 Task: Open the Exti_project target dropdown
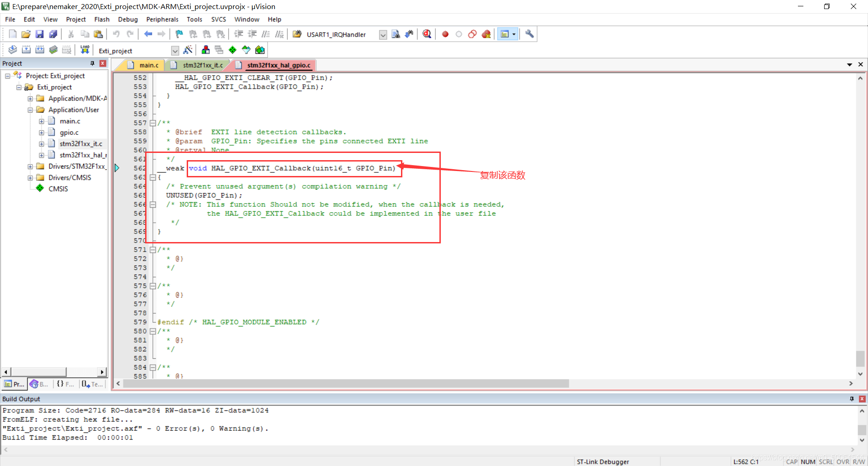click(x=175, y=51)
